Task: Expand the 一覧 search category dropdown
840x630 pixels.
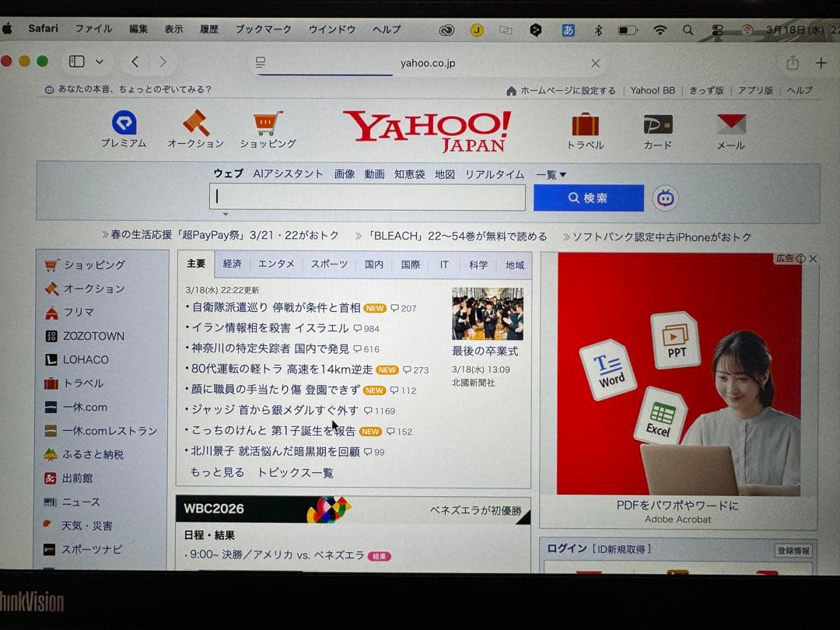Action: [551, 175]
